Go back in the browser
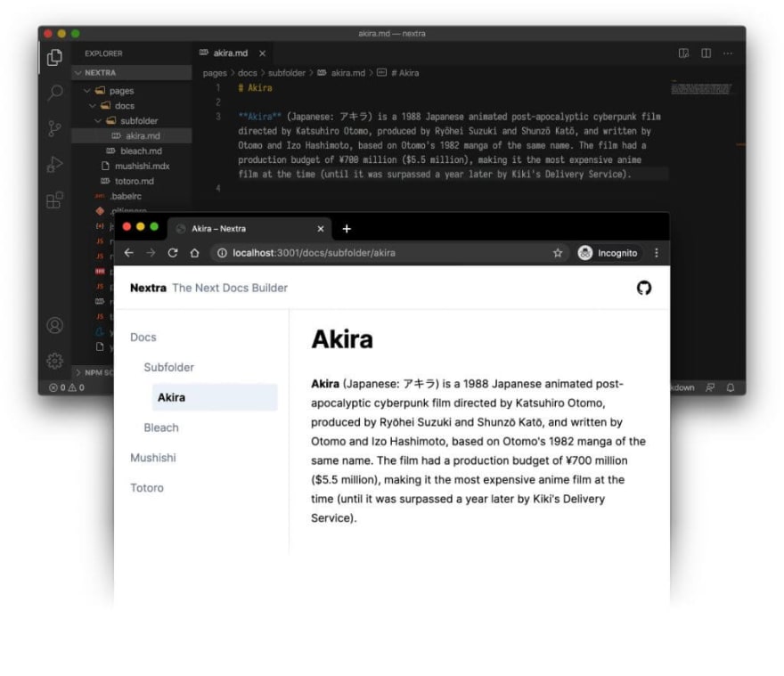This screenshot has height=676, width=784. click(128, 253)
